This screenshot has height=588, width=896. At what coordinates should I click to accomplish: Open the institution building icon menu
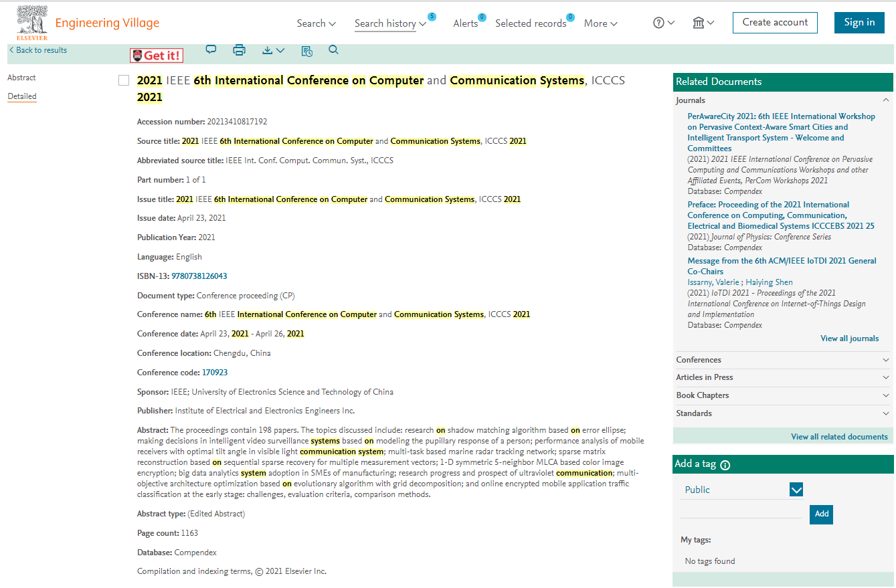(x=703, y=23)
